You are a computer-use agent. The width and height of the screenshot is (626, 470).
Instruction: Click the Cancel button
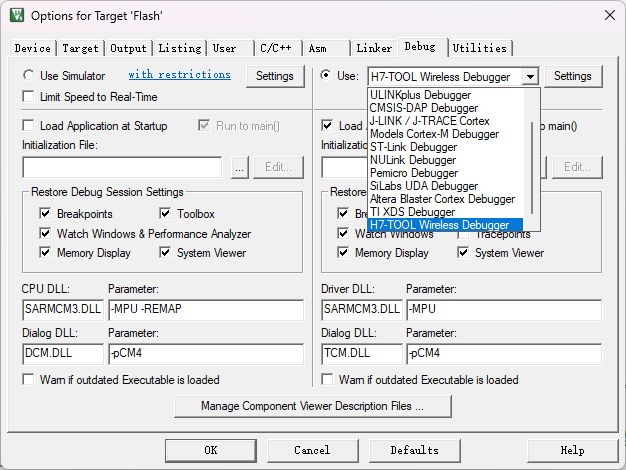(313, 450)
